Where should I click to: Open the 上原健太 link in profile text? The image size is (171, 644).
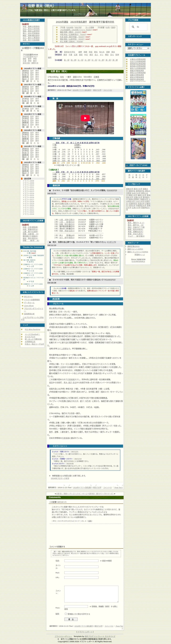(x=65, y=349)
